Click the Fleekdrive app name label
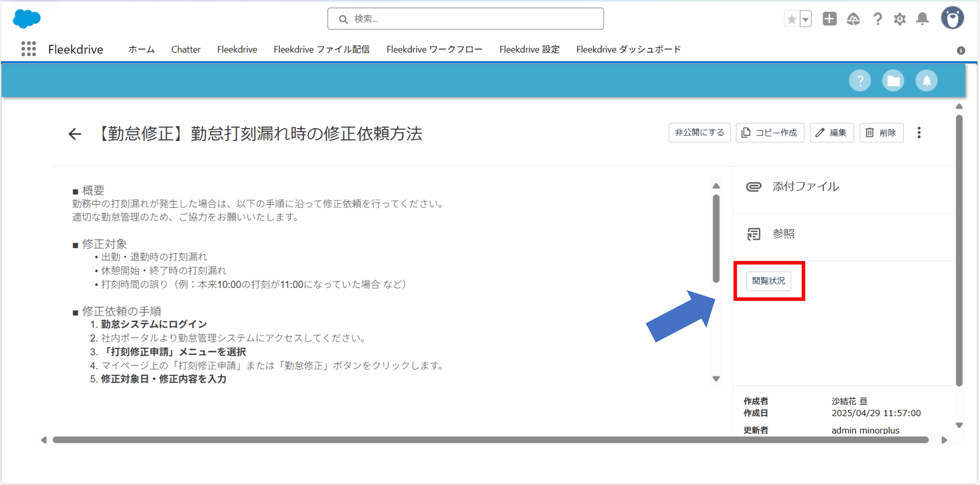The height and width of the screenshot is (485, 980). pyautogui.click(x=75, y=50)
